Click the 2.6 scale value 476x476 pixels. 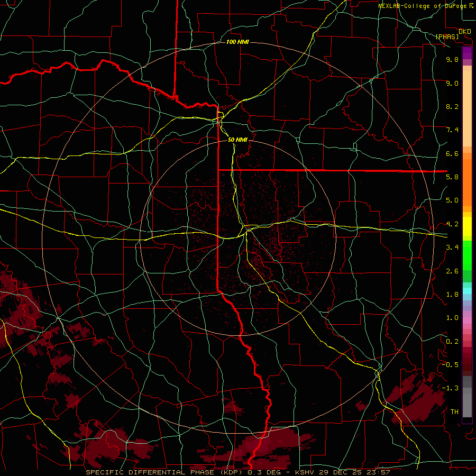coord(452,271)
